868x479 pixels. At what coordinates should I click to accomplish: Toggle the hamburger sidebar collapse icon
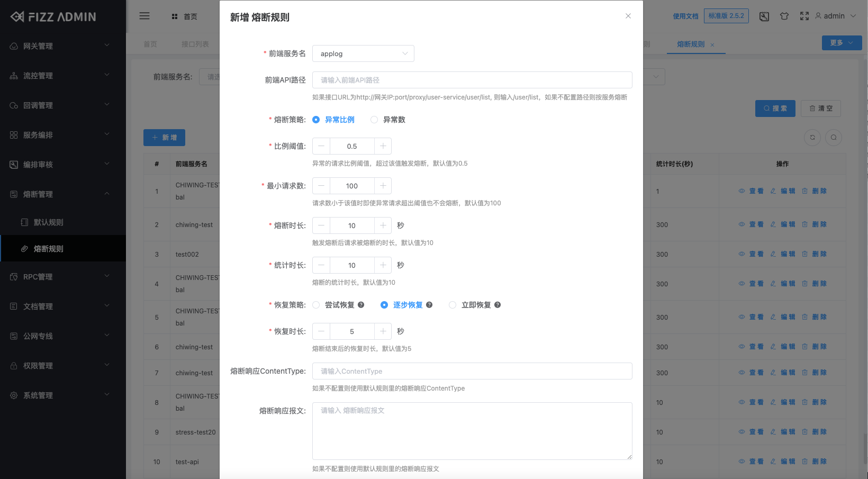click(144, 16)
